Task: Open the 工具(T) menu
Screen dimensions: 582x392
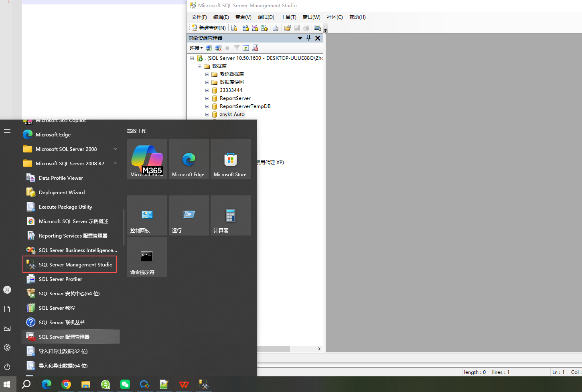Action: 288,17
